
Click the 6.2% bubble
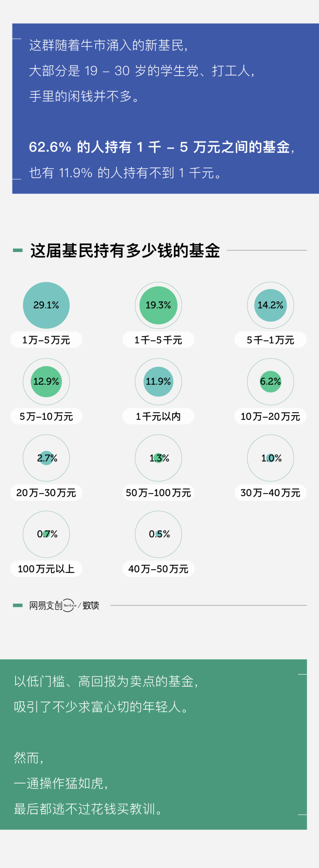271,382
